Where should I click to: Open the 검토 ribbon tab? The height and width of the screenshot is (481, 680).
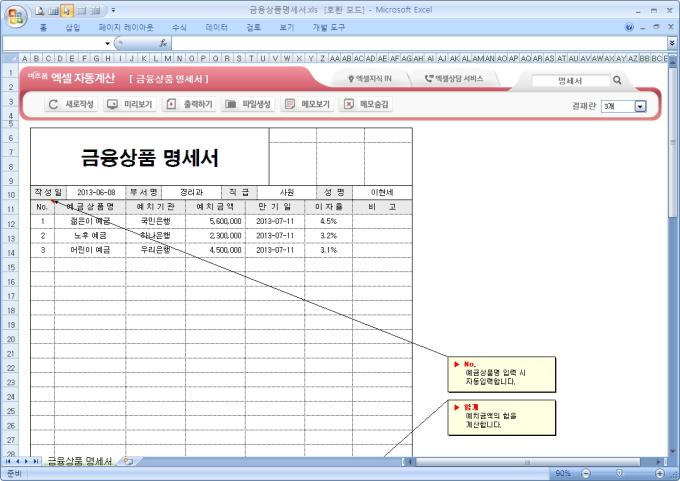click(254, 28)
